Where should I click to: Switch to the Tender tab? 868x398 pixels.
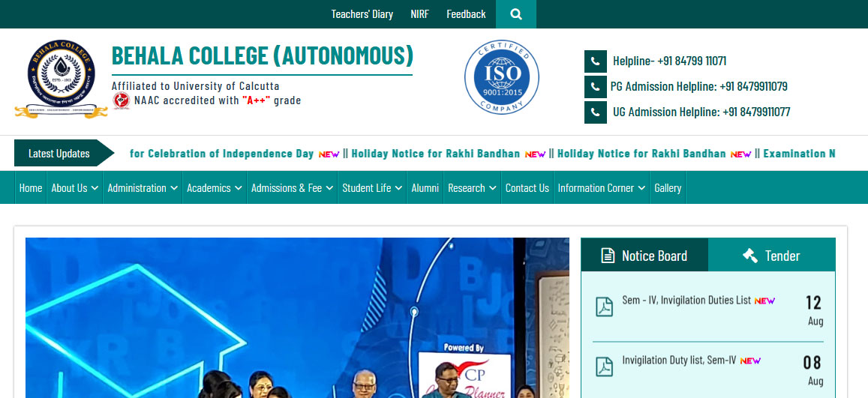point(772,255)
